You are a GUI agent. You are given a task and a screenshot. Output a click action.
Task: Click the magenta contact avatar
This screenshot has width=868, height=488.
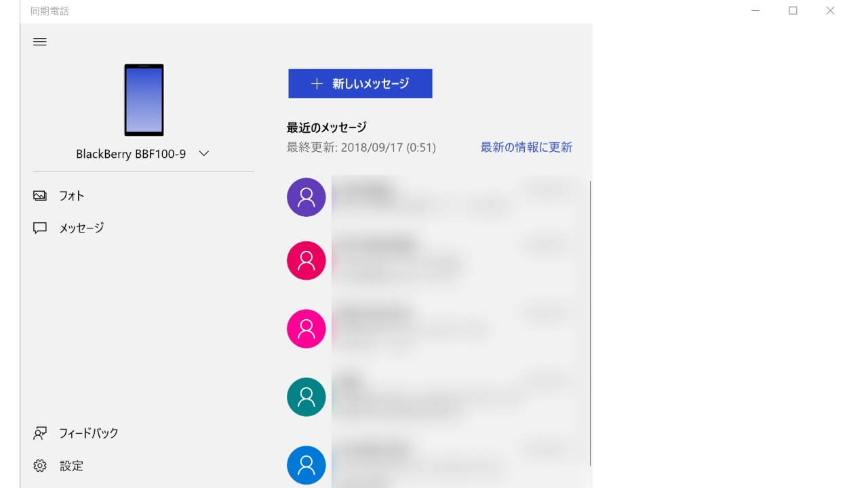(307, 329)
